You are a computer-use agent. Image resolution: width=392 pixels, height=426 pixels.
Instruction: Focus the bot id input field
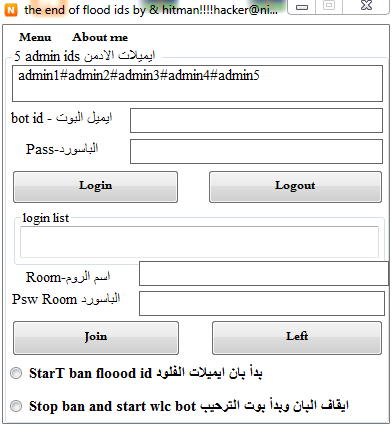256,120
